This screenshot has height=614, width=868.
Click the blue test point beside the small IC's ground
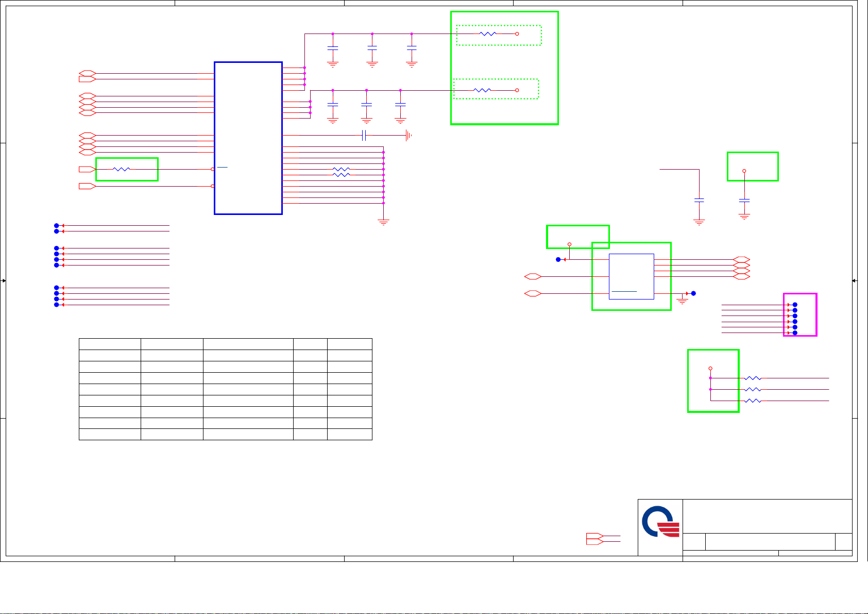[693, 293]
